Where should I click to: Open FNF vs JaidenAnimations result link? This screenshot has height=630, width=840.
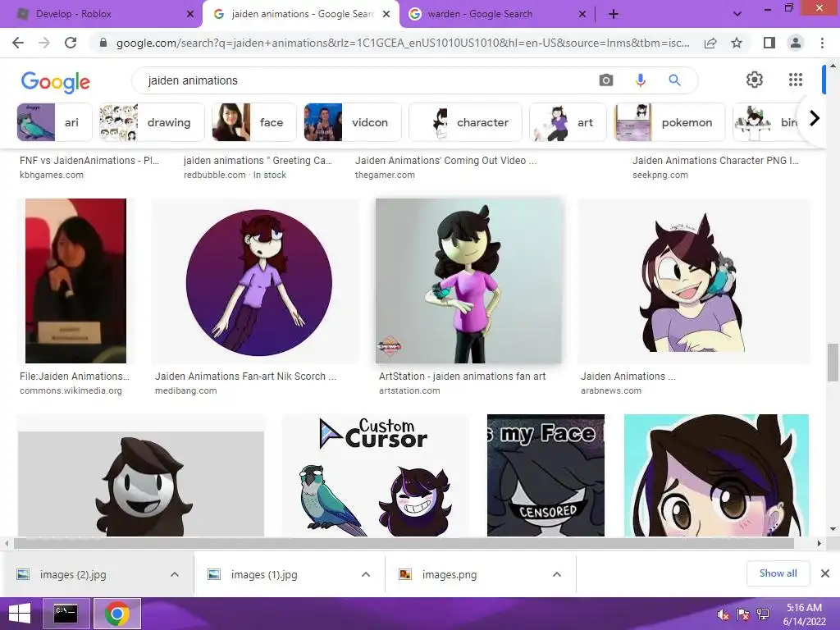[89, 161]
